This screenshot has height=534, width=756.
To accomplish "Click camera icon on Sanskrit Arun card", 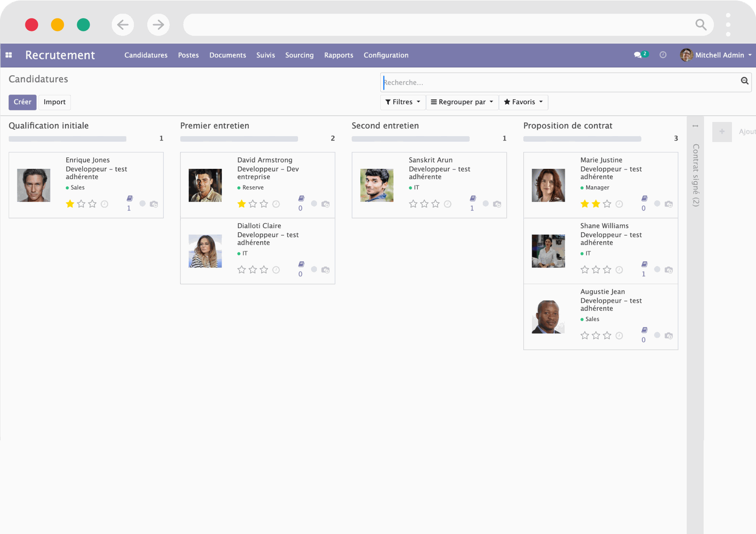I will click(497, 204).
